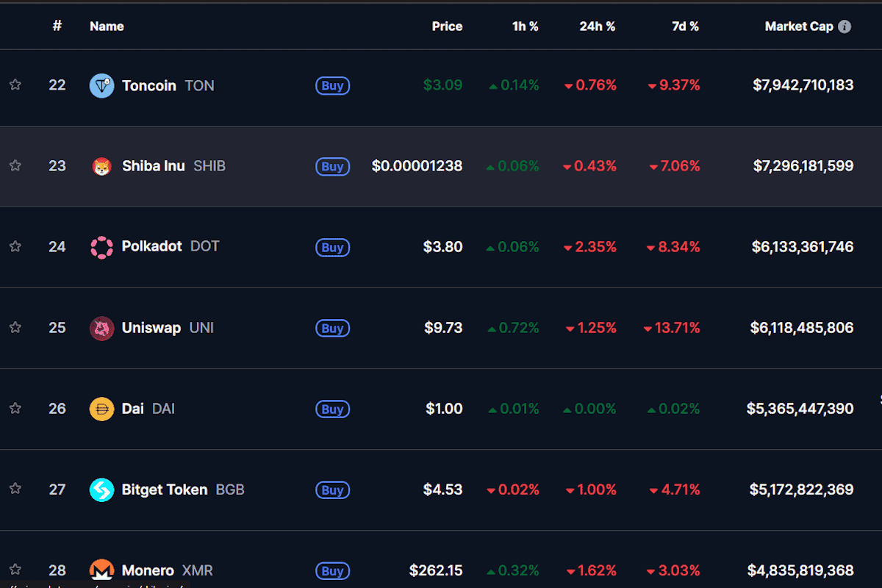Select Shiba Inu price $0.00001238
The image size is (882, 588).
click(417, 166)
